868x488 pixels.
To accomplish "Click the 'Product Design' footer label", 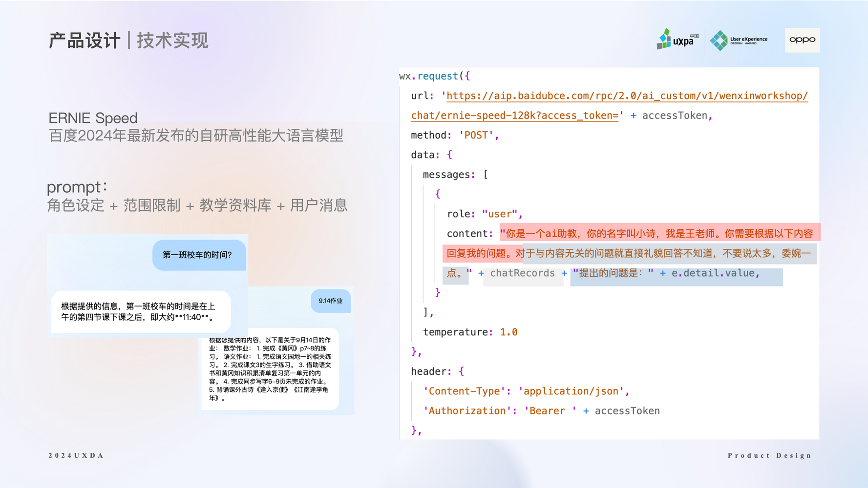I will pyautogui.click(x=769, y=455).
